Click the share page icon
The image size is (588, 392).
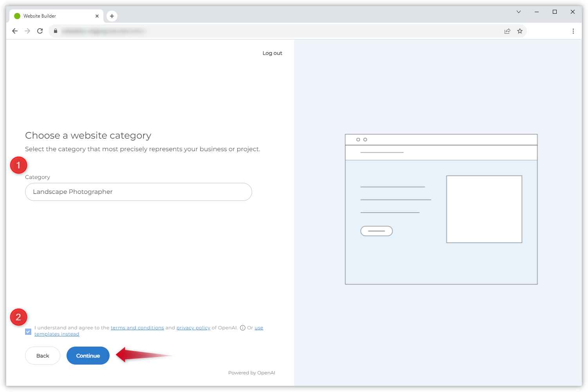(507, 31)
